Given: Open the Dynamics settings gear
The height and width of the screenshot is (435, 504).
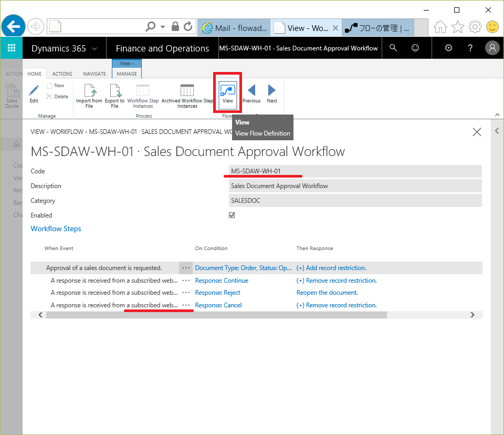Looking at the screenshot, I should 448,48.
